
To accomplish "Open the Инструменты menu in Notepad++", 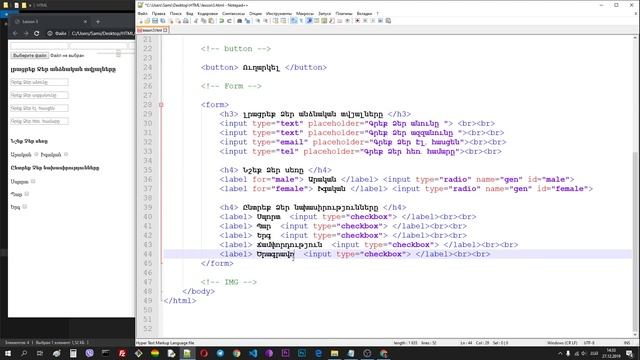I will click(x=279, y=13).
